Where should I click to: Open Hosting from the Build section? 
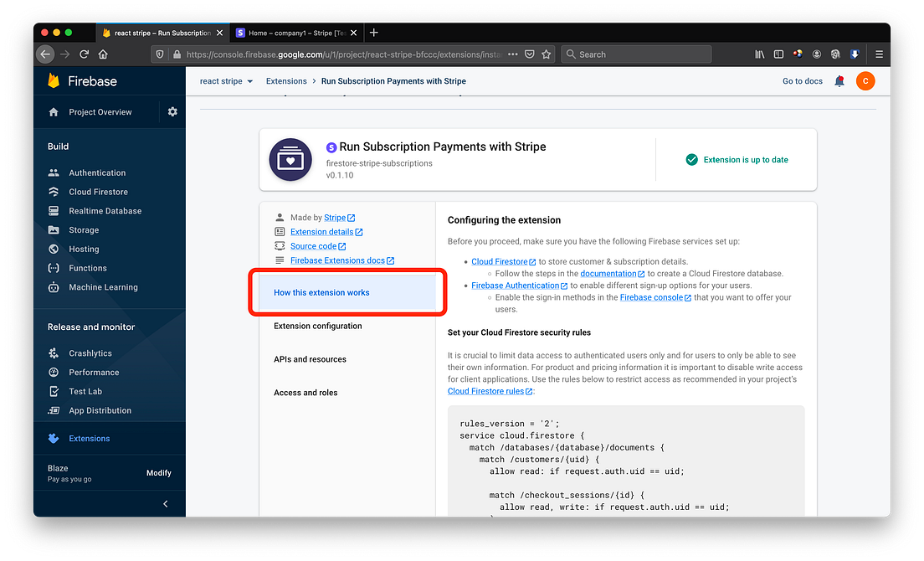tap(82, 249)
